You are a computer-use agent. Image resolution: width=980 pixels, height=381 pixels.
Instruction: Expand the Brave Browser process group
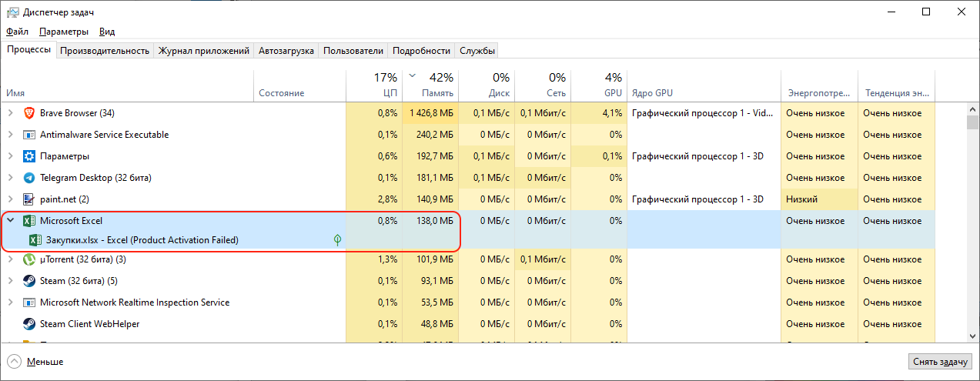click(x=10, y=113)
